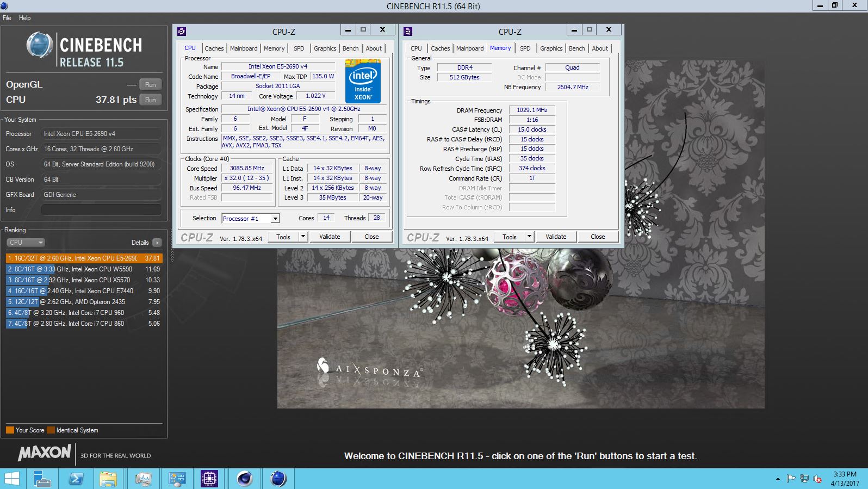Click Tools button in right CPU-Z window
The width and height of the screenshot is (868, 489).
pos(510,237)
